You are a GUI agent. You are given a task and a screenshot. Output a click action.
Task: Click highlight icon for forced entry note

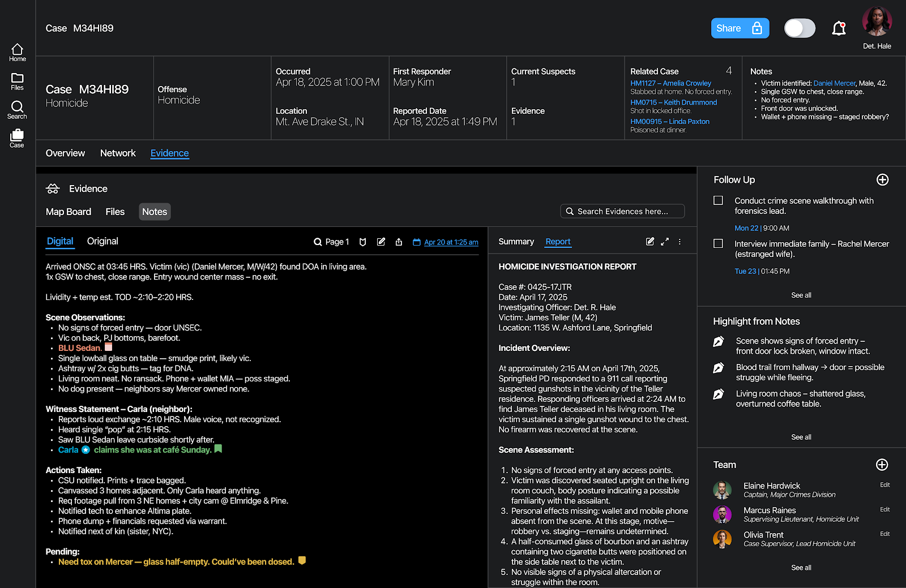click(718, 342)
